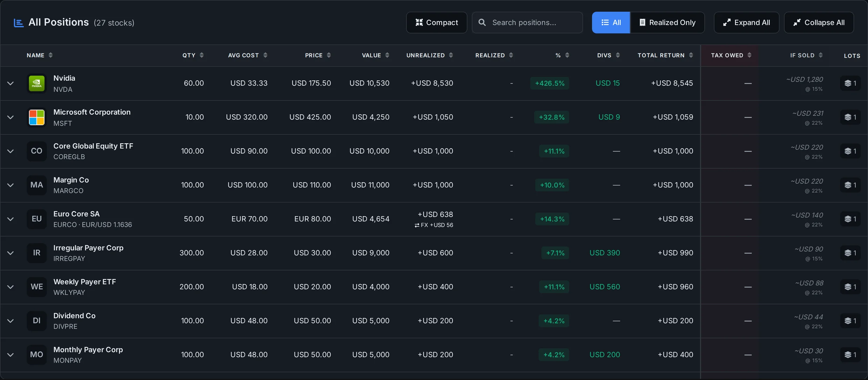Viewport: 868px width, 380px height.
Task: Open the lots badge for Nvidia
Action: [850, 83]
